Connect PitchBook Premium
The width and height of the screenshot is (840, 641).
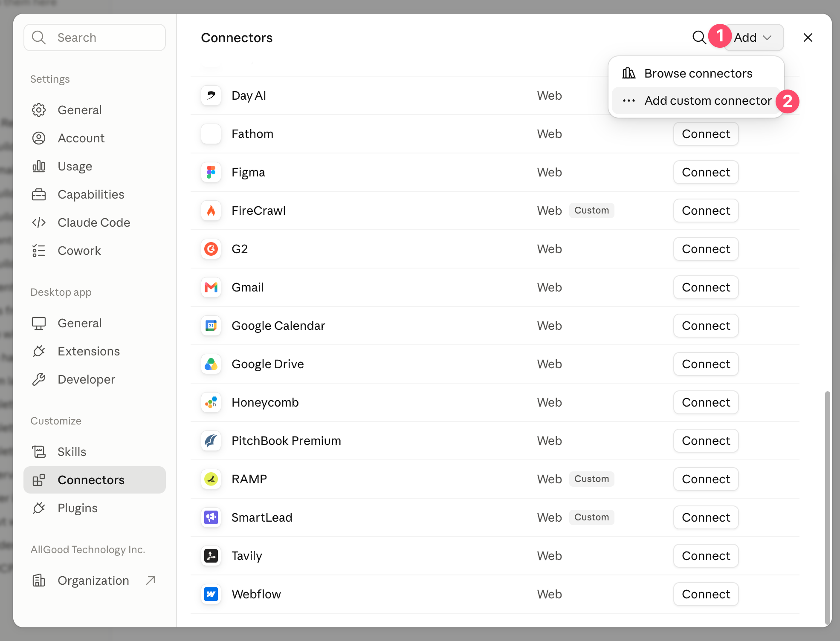tap(706, 441)
